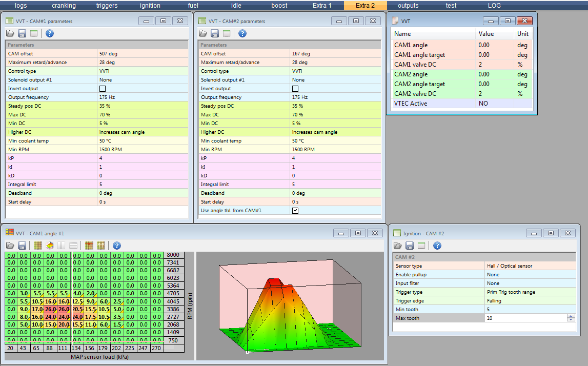Select the 26.0 cell at 88 kPa, 3386 rpm
This screenshot has height=366, width=588.
click(50, 309)
